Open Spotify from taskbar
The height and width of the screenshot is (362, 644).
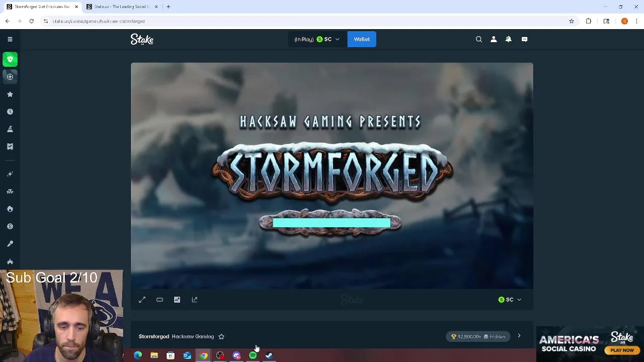coord(253,355)
